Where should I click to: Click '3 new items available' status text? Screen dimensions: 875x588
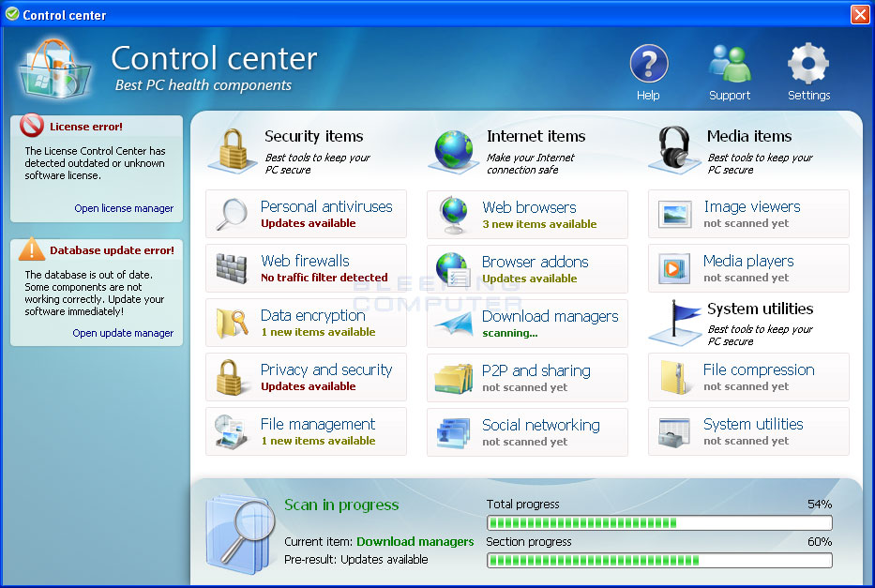(x=539, y=224)
